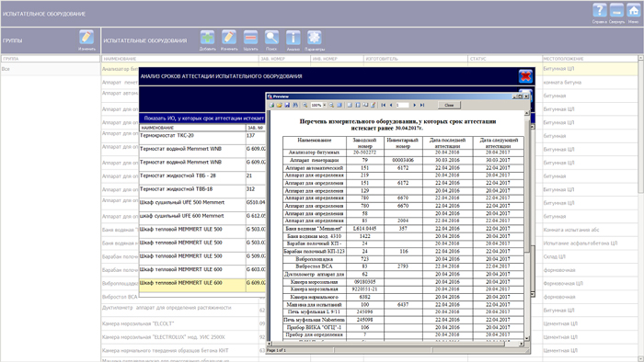The width and height of the screenshot is (644, 362).
Task: Click the Save diskette icon in Preview toolbar
Action: click(x=287, y=105)
